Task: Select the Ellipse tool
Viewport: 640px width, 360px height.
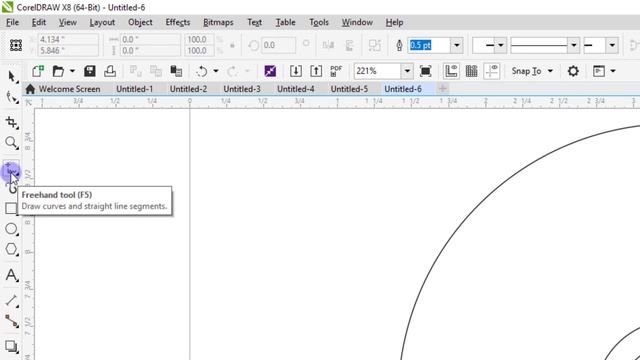Action: click(x=11, y=229)
